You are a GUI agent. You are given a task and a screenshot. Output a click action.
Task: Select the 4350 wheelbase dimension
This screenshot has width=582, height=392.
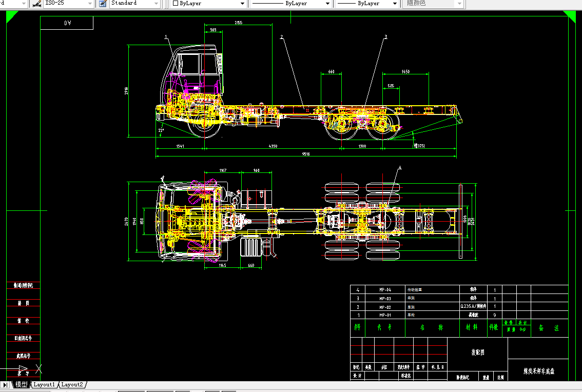coord(273,146)
